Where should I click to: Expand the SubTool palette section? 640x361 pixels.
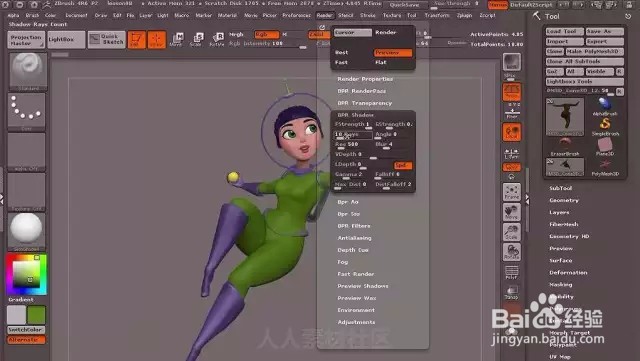click(560, 188)
